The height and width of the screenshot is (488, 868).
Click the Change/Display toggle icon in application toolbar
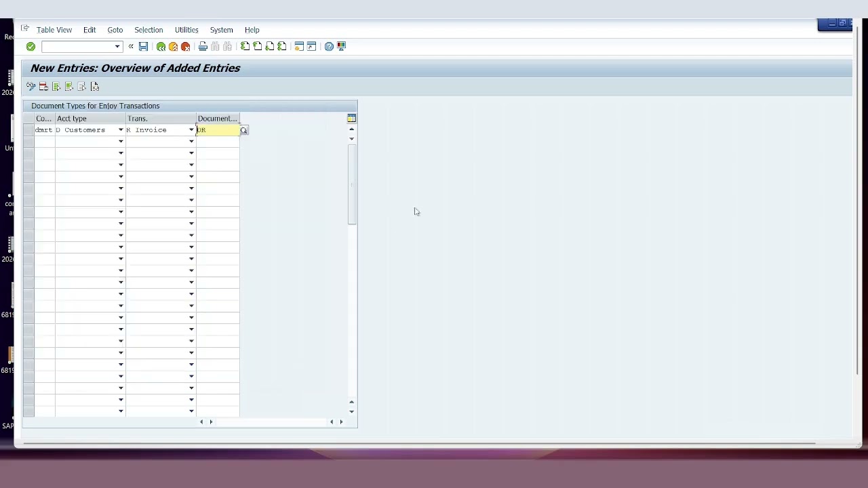pos(31,87)
